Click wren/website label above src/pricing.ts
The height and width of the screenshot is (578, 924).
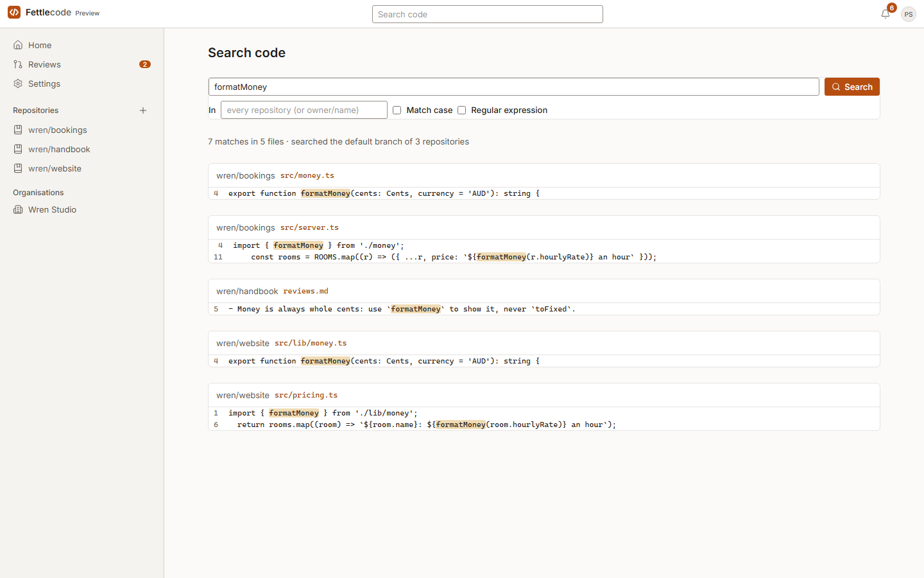click(243, 395)
